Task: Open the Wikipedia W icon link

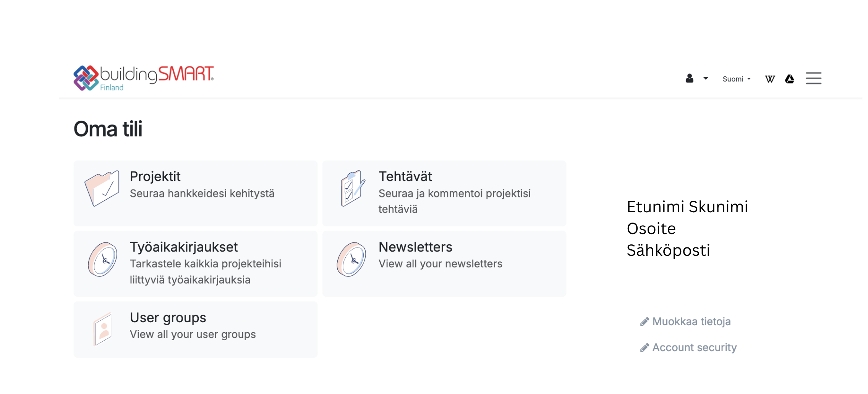Action: pyautogui.click(x=770, y=79)
